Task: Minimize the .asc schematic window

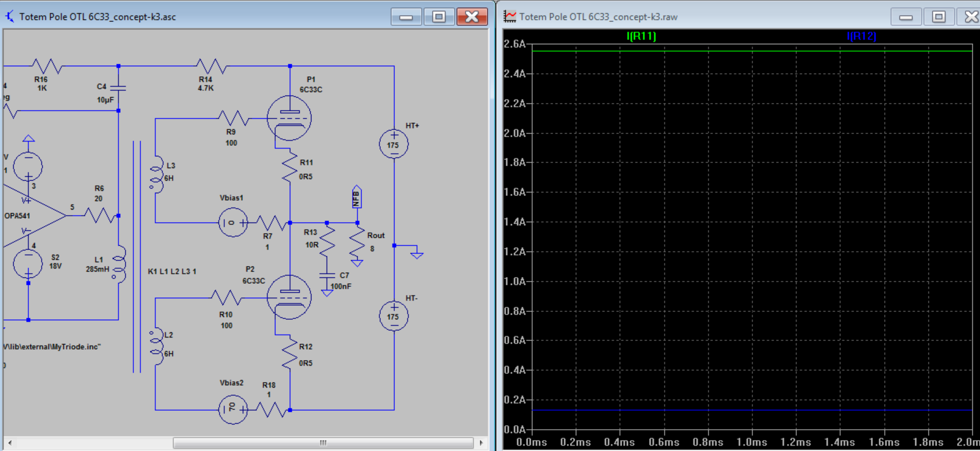Action: [406, 17]
